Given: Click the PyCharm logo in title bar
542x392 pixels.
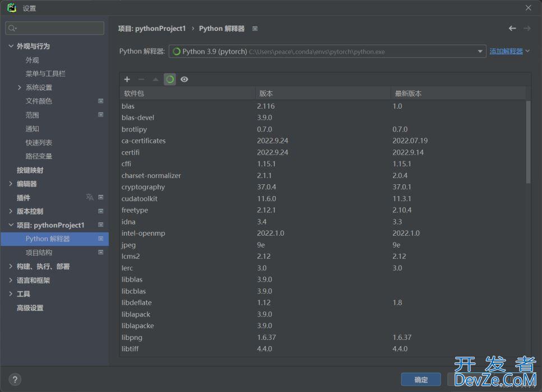Looking at the screenshot, I should coord(12,8).
